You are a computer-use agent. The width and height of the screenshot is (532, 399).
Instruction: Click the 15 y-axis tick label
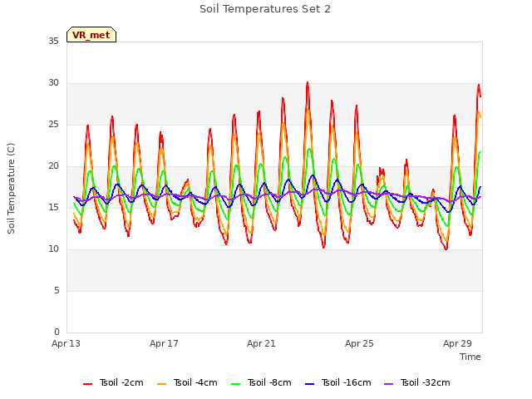tap(53, 207)
